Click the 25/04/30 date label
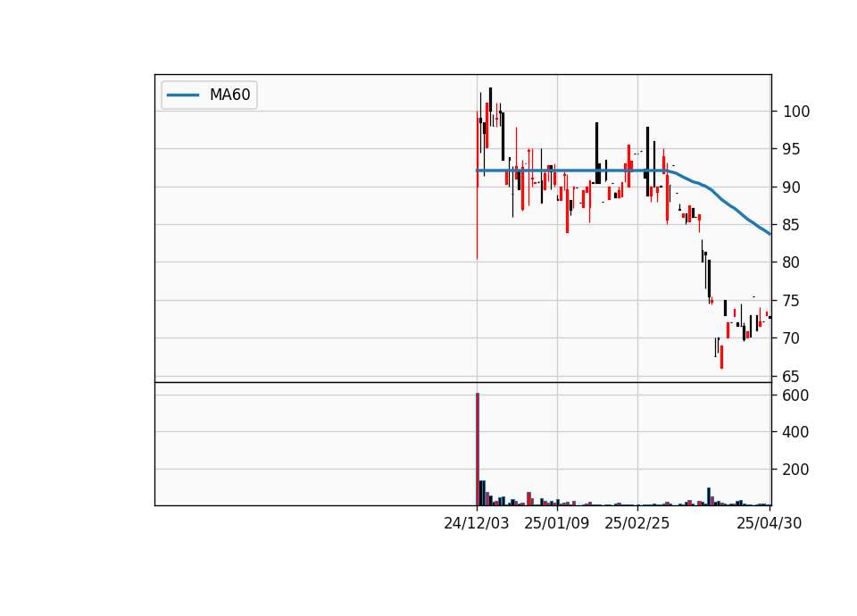Screen dimensions: 857x616 coord(769,524)
